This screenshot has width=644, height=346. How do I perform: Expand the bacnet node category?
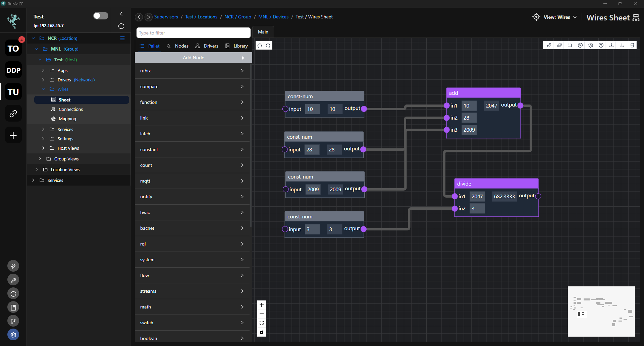(192, 228)
